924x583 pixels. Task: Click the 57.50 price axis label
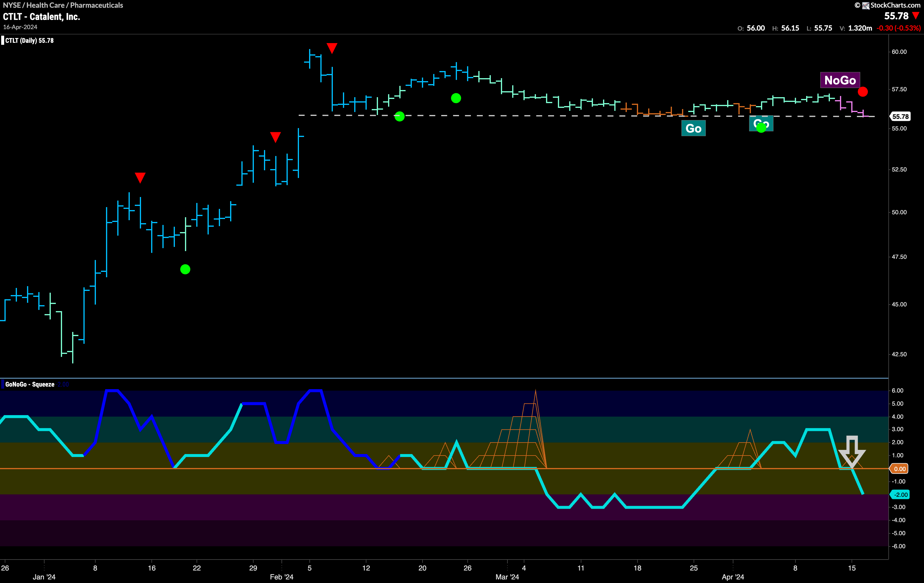point(899,89)
